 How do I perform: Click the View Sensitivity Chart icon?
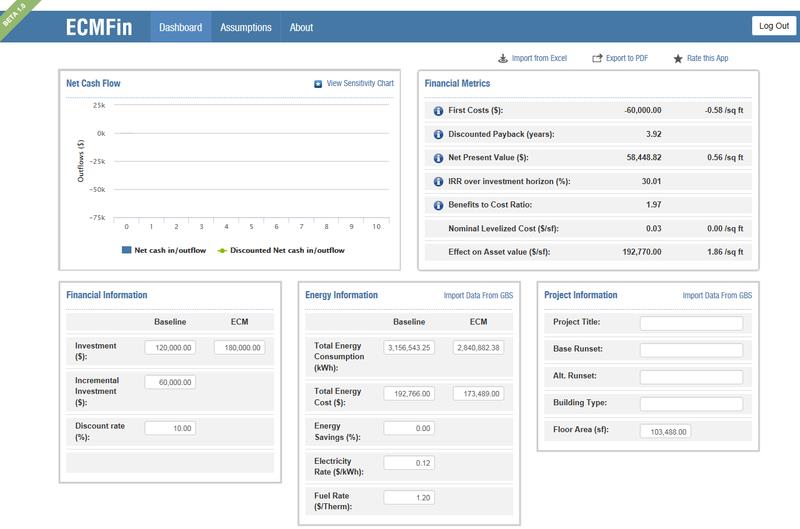[318, 84]
